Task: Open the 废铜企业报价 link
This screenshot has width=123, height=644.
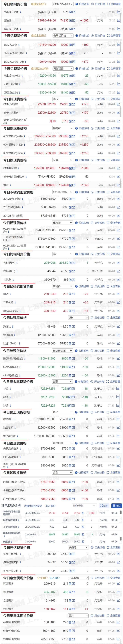Action: [38, 4]
